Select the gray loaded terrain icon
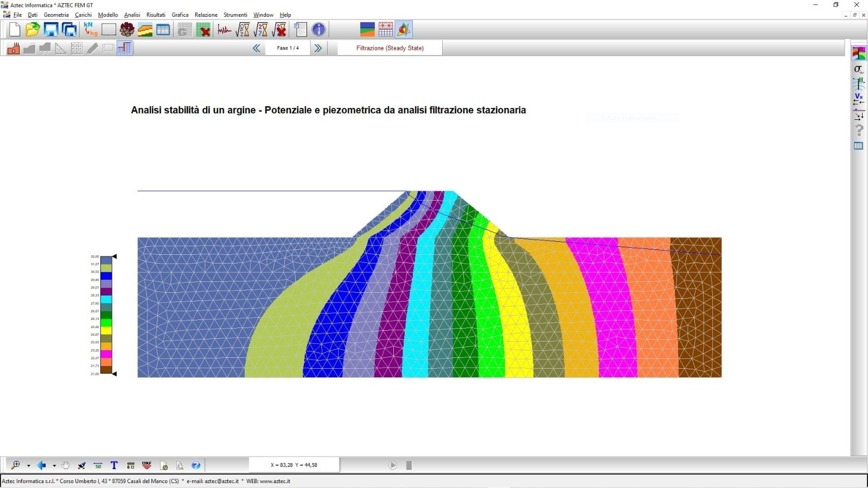868x488 pixels. (x=45, y=48)
